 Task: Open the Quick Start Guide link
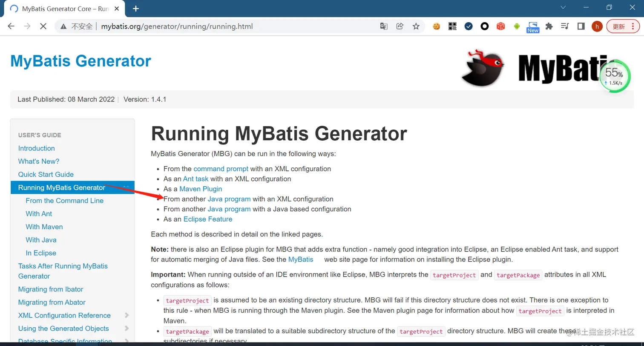click(x=46, y=174)
